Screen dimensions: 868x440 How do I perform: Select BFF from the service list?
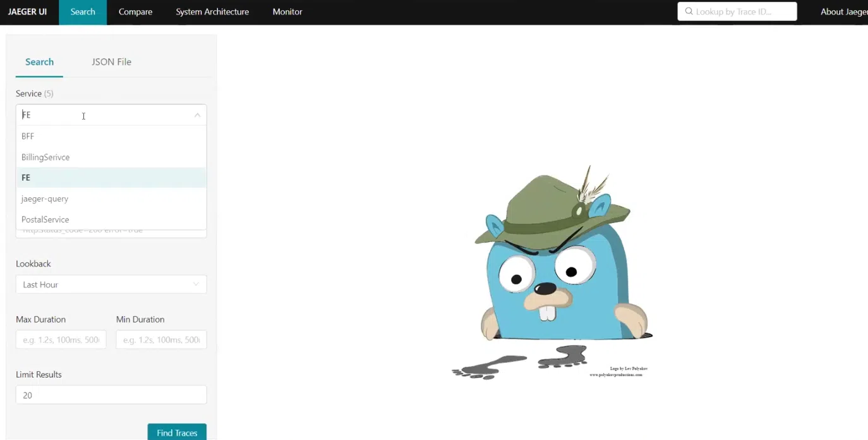pyautogui.click(x=111, y=136)
